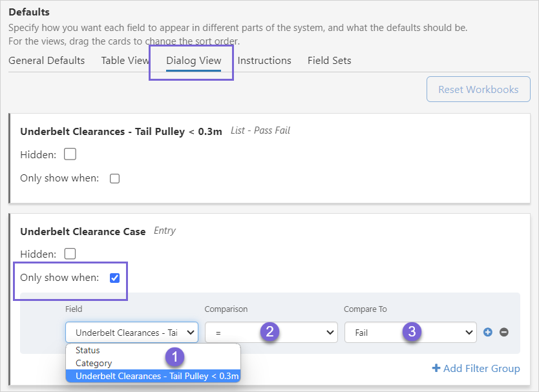Viewport: 539px width, 392px height.
Task: Pick the highlighted Underbelt Clearances list option
Action: [156, 376]
